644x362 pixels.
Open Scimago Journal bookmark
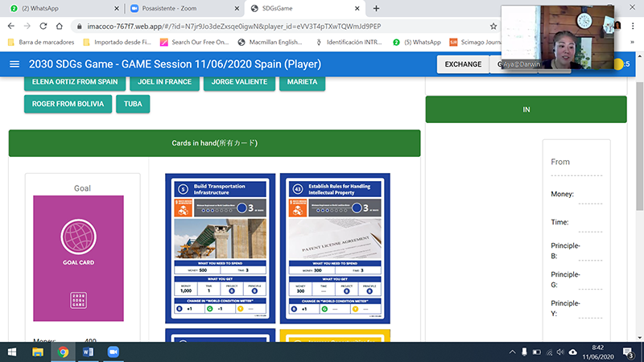click(x=475, y=43)
